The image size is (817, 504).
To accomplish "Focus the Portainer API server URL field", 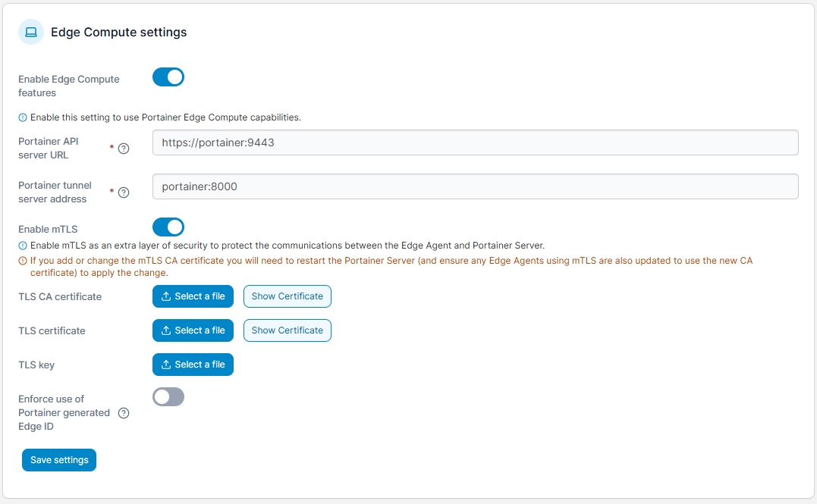I will click(x=475, y=142).
